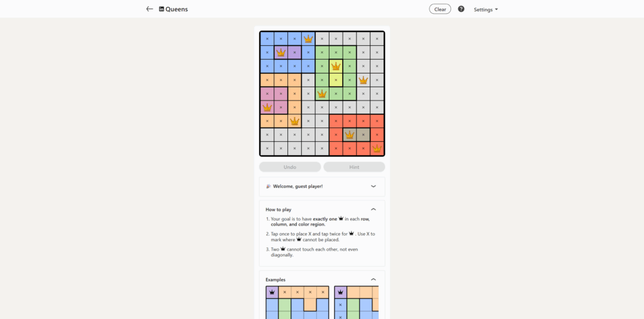644x319 pixels.
Task: Toggle the X-marked brown cell
Action: tap(364, 134)
